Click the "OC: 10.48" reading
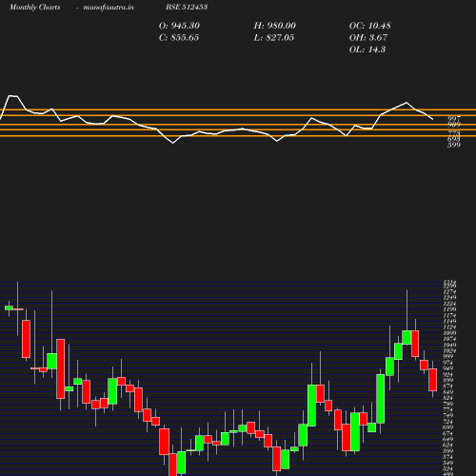This screenshot has height=476, width=476. (x=369, y=26)
